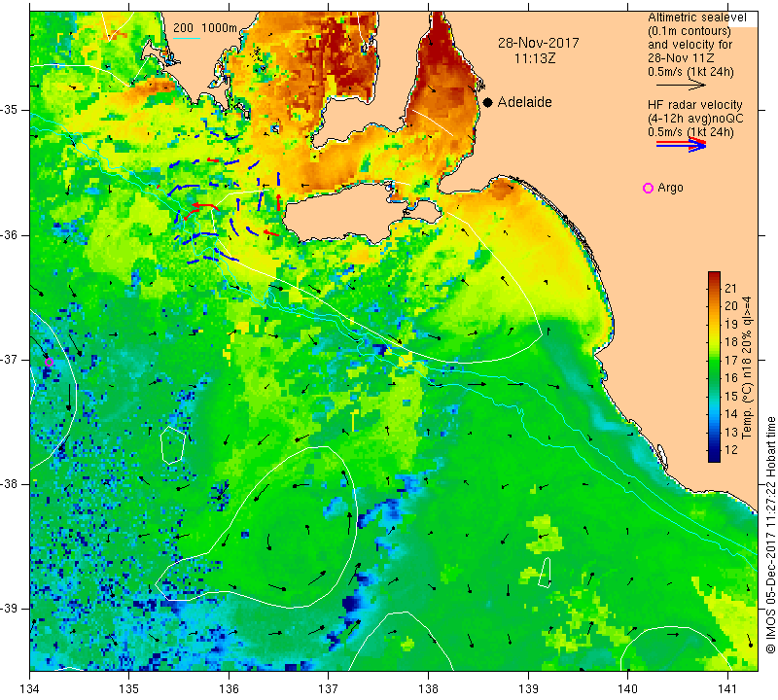This screenshot has width=778, height=700.
Task: Click the cyan 200m contour legend line
Action: click(x=187, y=38)
